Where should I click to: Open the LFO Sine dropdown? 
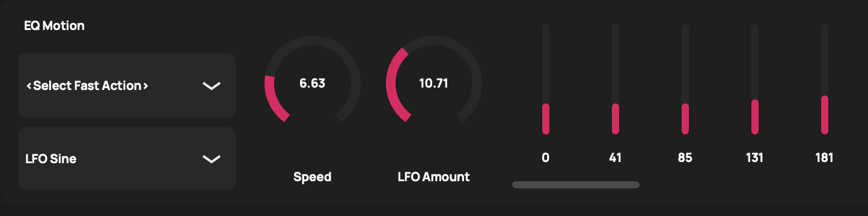[127, 158]
